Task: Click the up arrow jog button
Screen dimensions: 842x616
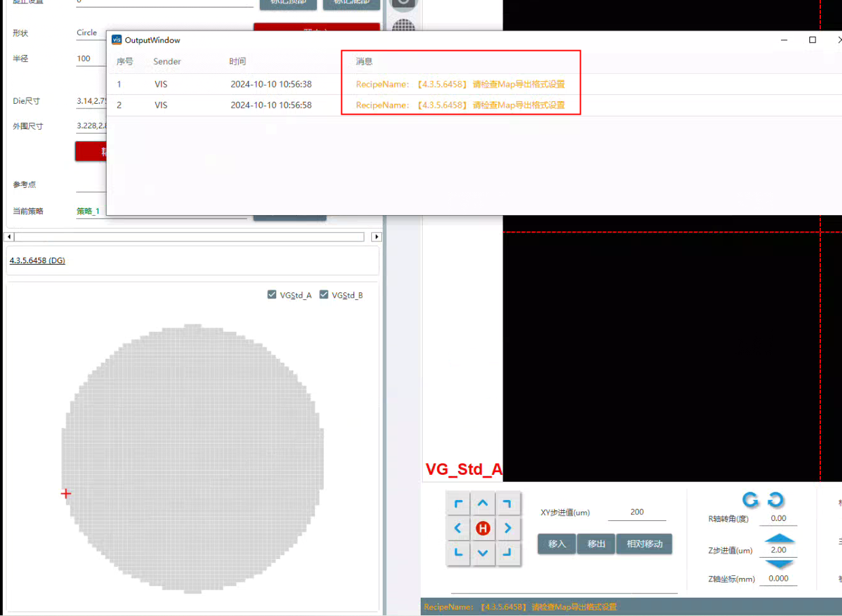Action: click(482, 504)
